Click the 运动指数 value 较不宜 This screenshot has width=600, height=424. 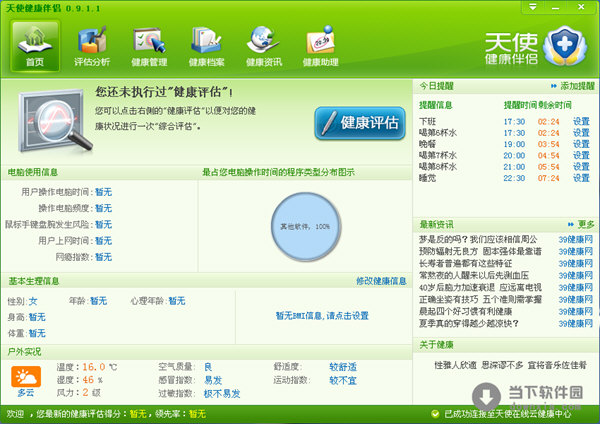343,380
